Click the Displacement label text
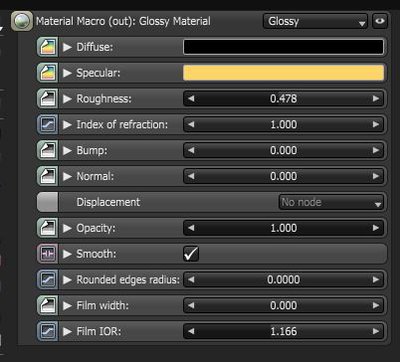The image size is (400, 362). click(108, 202)
